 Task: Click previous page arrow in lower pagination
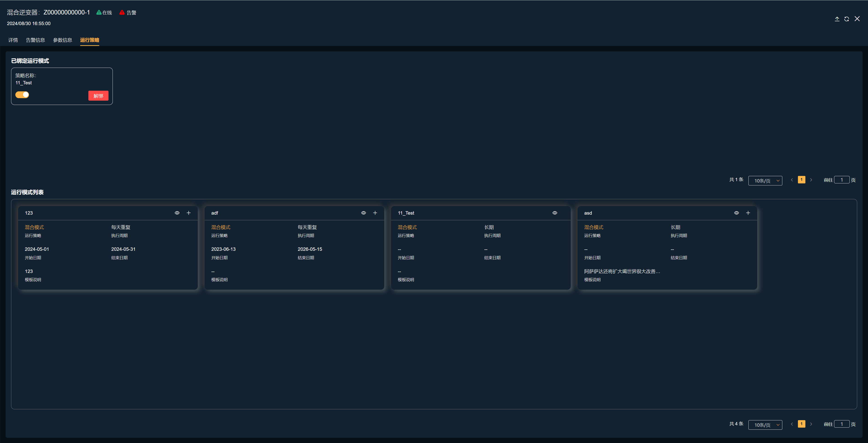(x=792, y=424)
